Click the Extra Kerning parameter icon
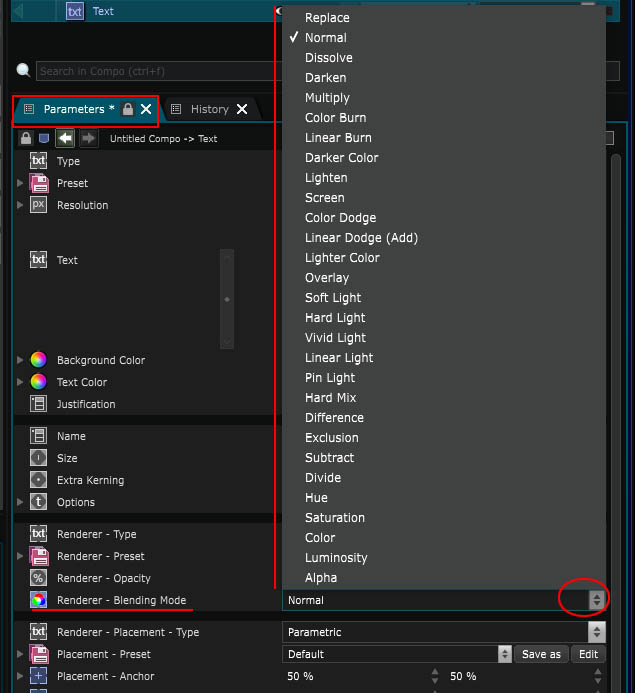This screenshot has height=693, width=635. click(x=39, y=480)
